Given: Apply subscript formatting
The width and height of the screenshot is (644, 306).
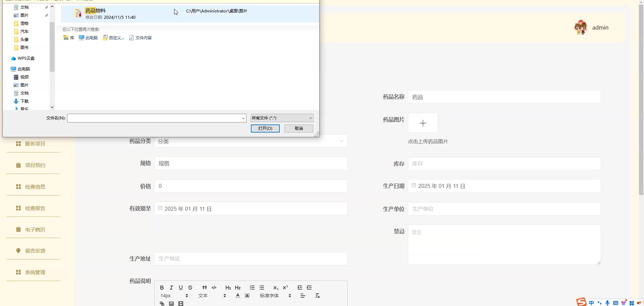Looking at the screenshot, I should click(276, 288).
